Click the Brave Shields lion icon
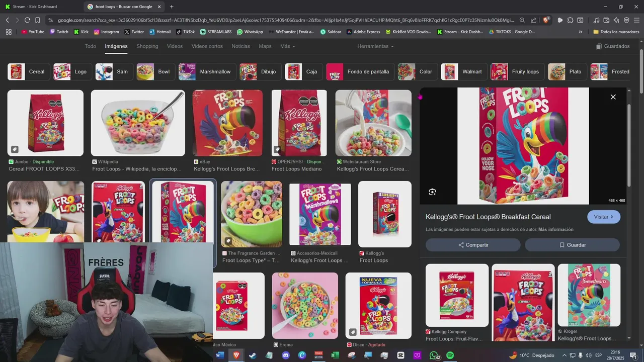Screen dimensions: 644x362 coord(546,20)
